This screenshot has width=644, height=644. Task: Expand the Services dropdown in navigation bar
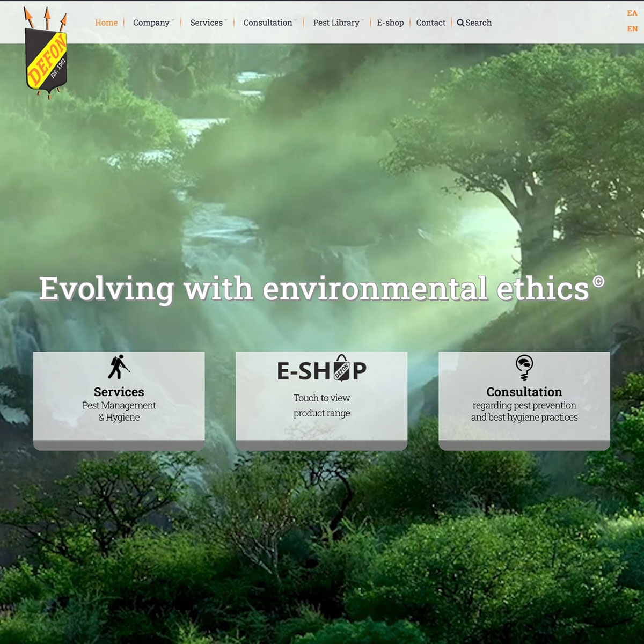[207, 23]
